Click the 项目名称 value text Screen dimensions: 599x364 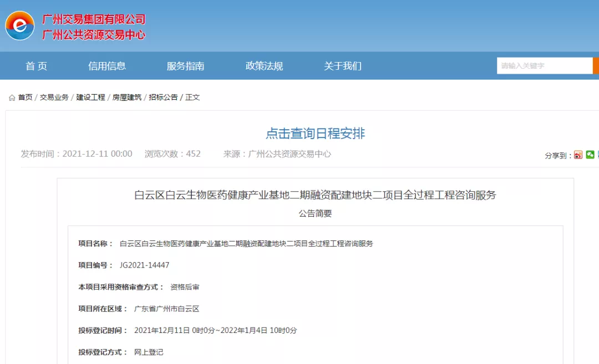(x=246, y=243)
